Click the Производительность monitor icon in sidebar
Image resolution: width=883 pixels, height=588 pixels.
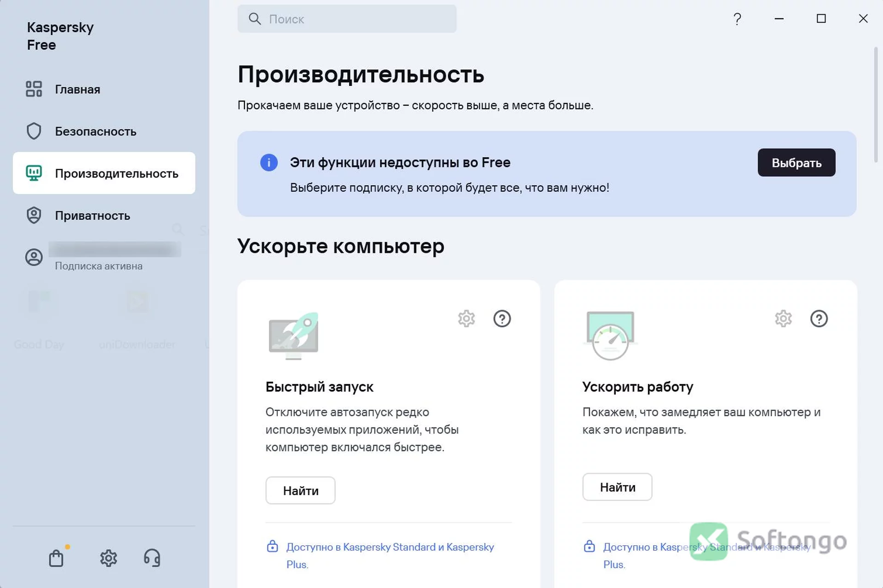(x=34, y=173)
